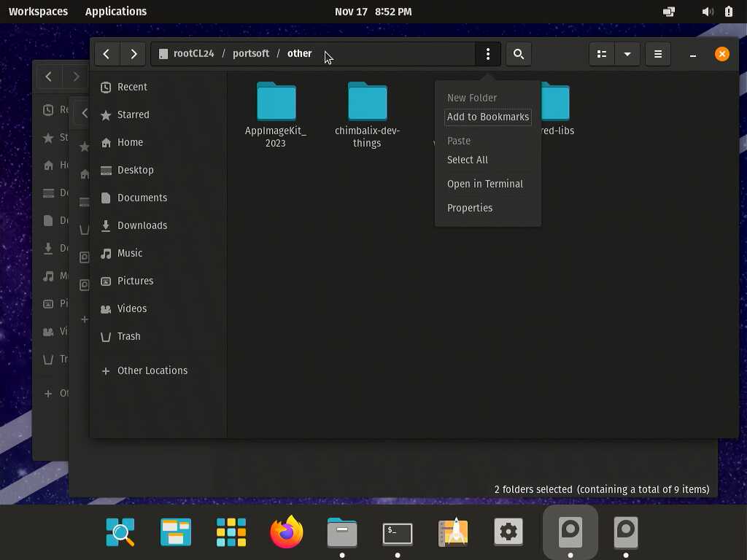Choose Select All in the popup menu

click(x=467, y=160)
